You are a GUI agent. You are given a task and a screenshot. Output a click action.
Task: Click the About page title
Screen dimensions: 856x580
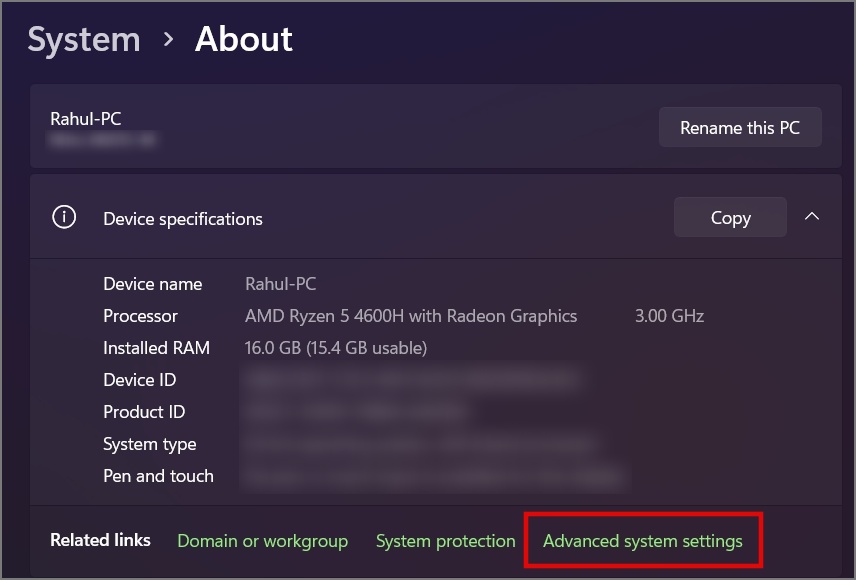(x=243, y=40)
